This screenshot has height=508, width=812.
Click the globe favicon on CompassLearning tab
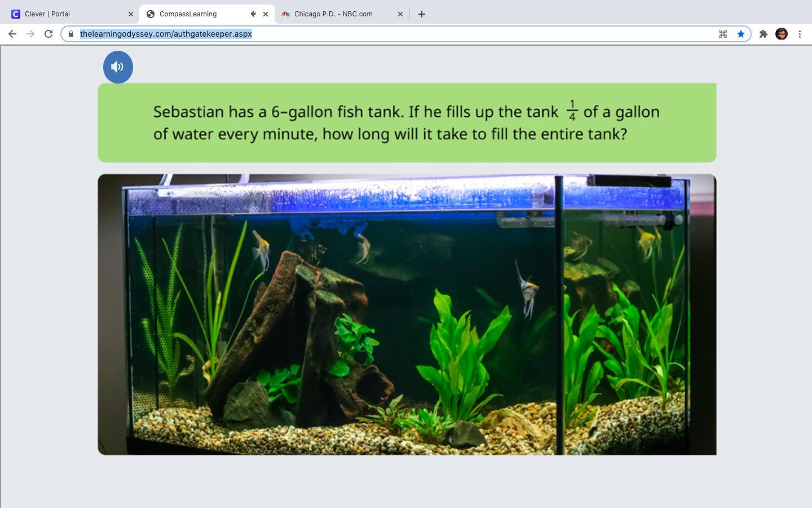(x=151, y=14)
